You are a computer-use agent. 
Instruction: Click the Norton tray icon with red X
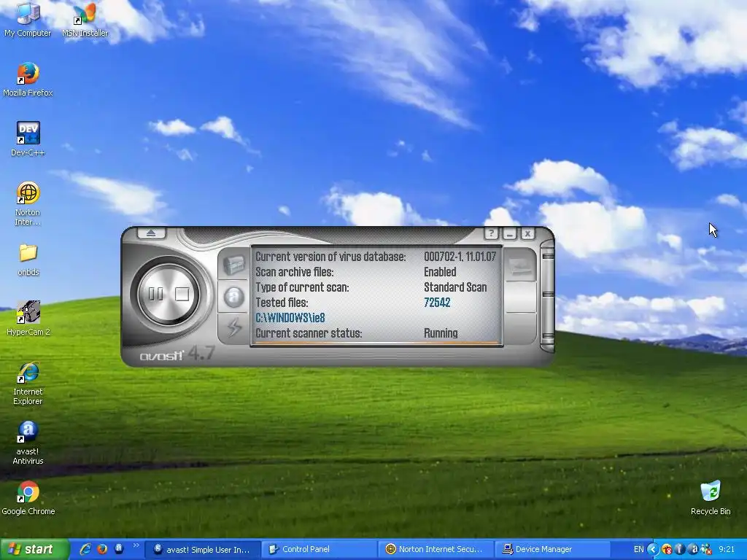click(667, 550)
